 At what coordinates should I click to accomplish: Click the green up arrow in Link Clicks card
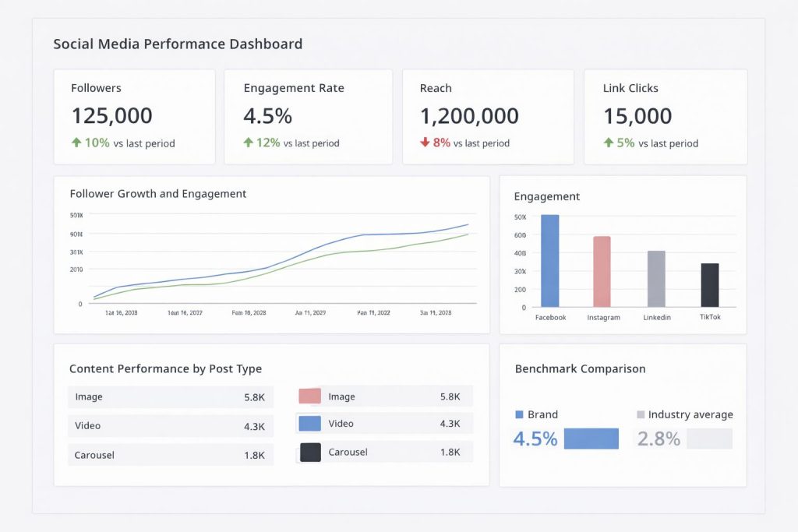(608, 143)
